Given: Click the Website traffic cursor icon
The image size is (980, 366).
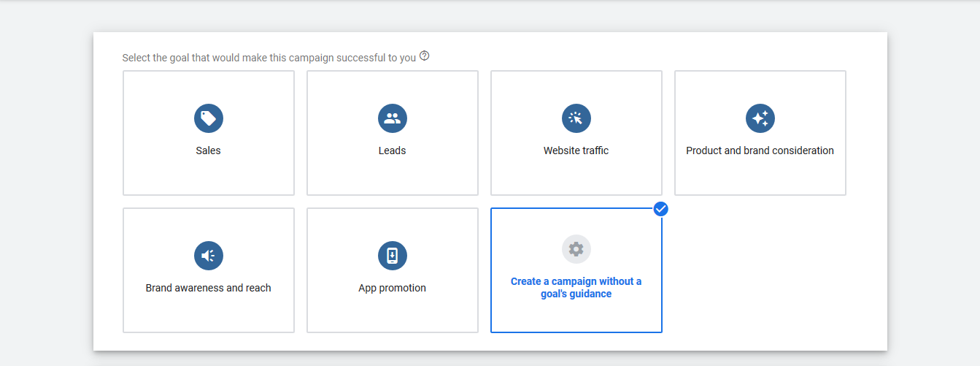Looking at the screenshot, I should pyautogui.click(x=576, y=118).
